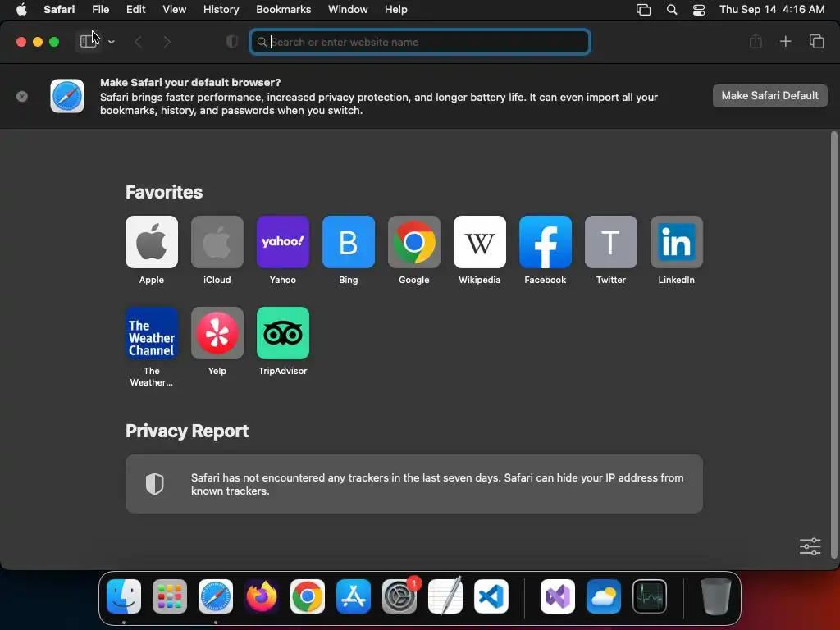Viewport: 840px width, 630px height.
Task: Open The Weather Channel favorite
Action: [x=152, y=333]
